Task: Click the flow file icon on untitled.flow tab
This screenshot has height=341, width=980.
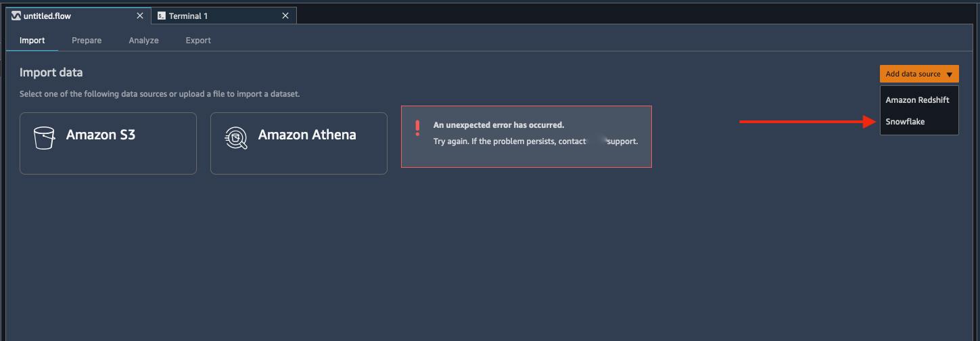Action: click(16, 16)
